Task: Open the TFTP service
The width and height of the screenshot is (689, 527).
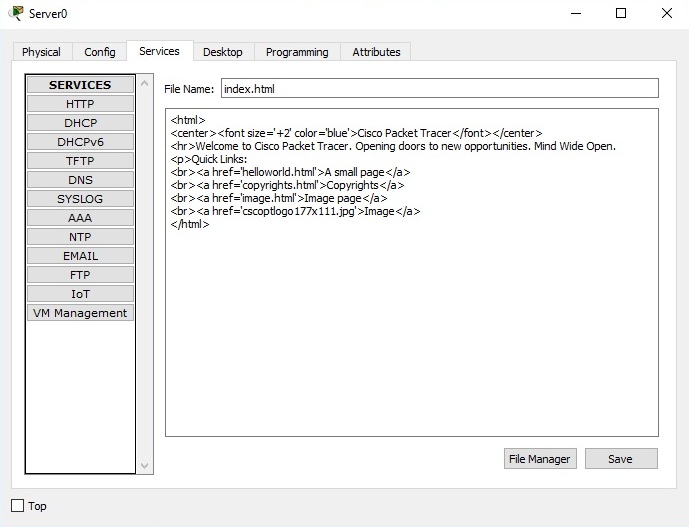Action: tap(80, 161)
